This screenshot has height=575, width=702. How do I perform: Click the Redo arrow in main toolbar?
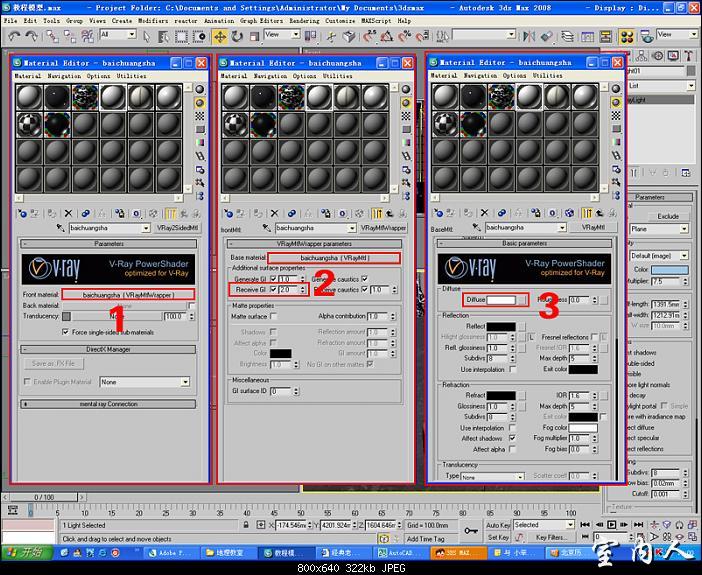point(31,36)
